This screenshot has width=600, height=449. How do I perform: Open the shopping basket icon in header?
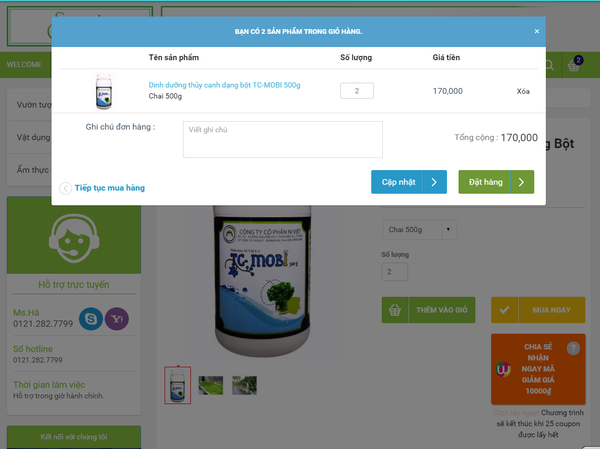[574, 65]
